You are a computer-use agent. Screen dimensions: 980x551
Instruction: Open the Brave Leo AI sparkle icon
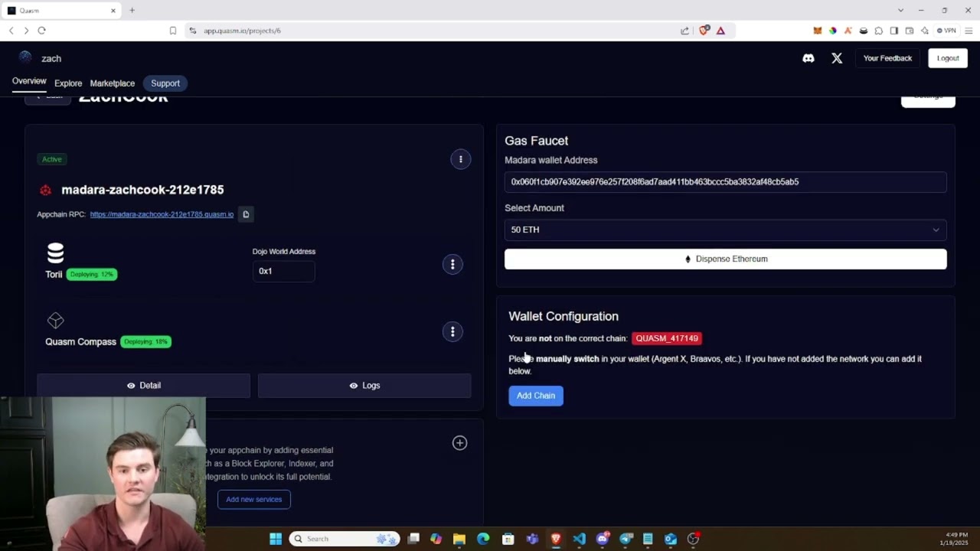pyautogui.click(x=925, y=31)
